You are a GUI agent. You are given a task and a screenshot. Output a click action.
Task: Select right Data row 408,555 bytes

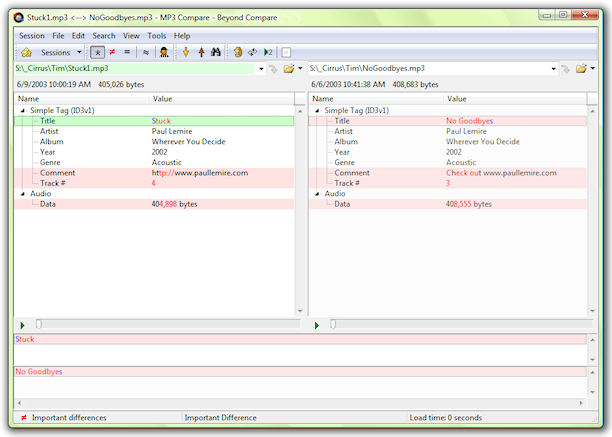[x=448, y=204]
